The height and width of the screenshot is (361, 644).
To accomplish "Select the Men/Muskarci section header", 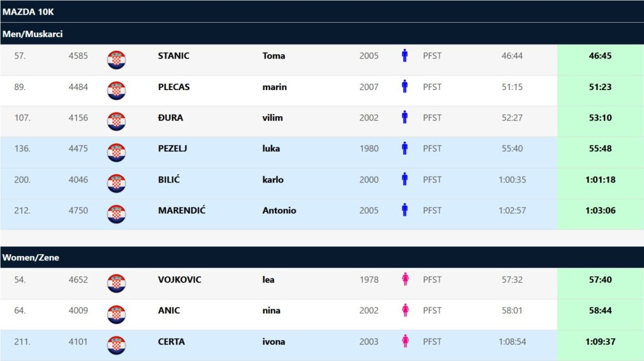I will (32, 34).
